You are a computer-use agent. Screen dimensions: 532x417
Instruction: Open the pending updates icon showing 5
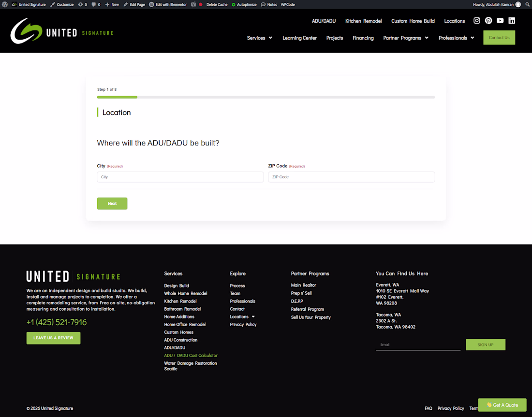tap(82, 4)
